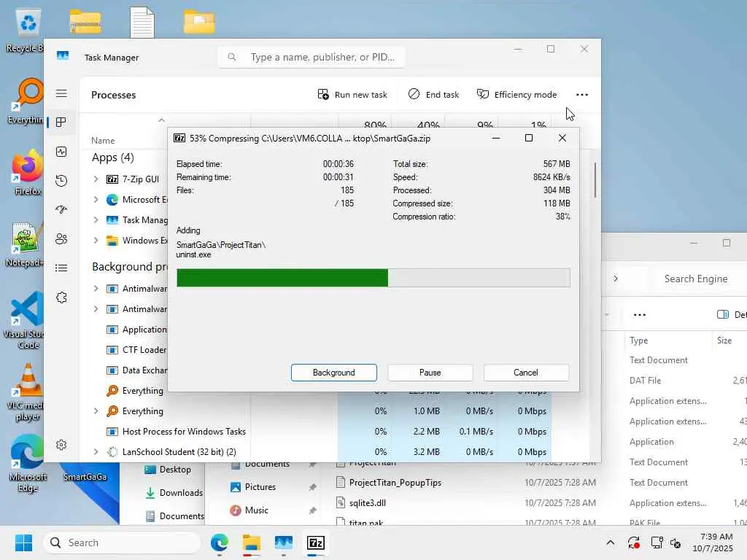The height and width of the screenshot is (560, 747).
Task: Open the Performance sidebar icon
Action: click(61, 152)
